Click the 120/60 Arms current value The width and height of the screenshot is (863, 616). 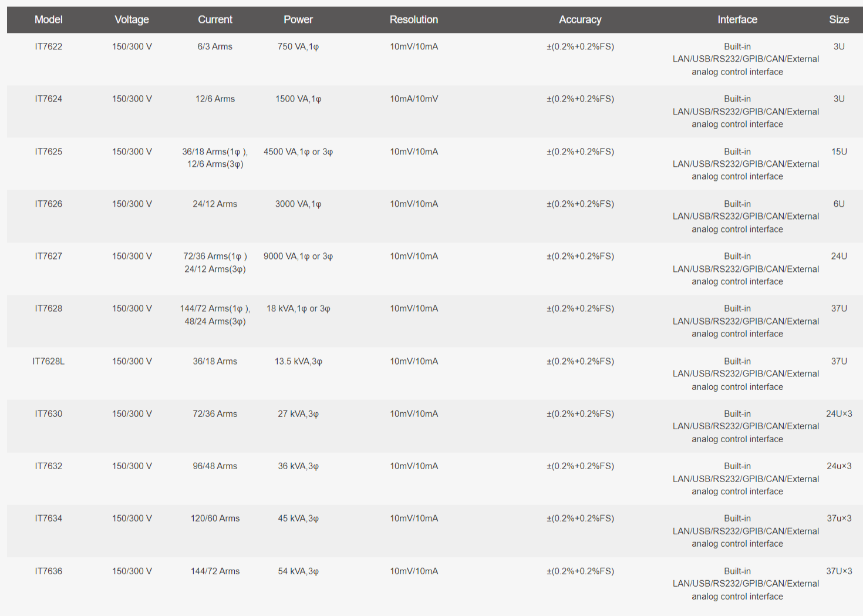coord(215,518)
